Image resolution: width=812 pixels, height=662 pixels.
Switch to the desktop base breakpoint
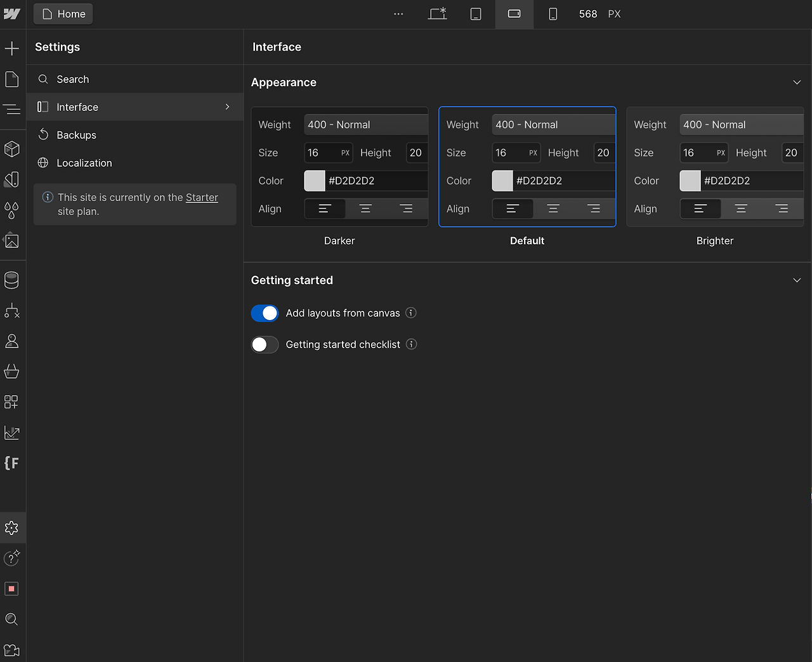[x=438, y=14]
